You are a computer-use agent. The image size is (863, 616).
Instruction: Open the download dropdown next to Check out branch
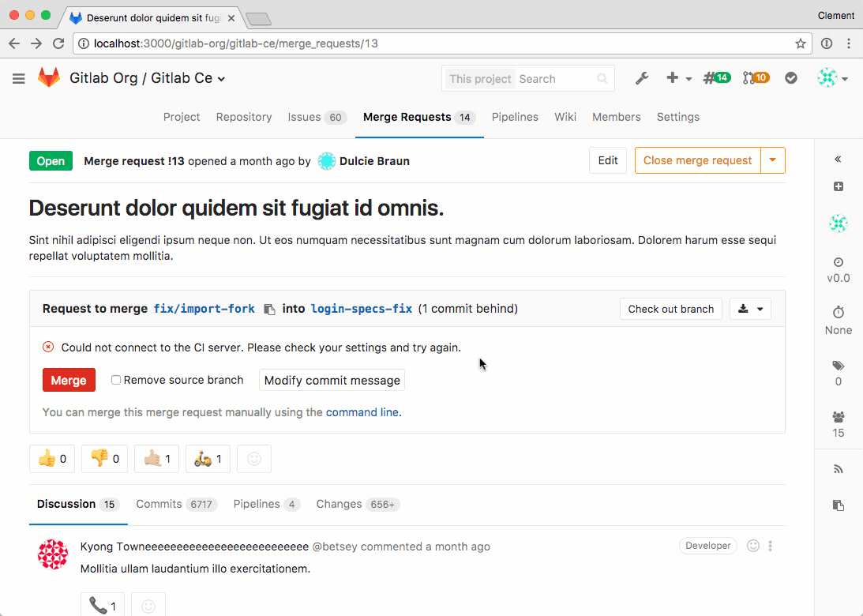(750, 309)
